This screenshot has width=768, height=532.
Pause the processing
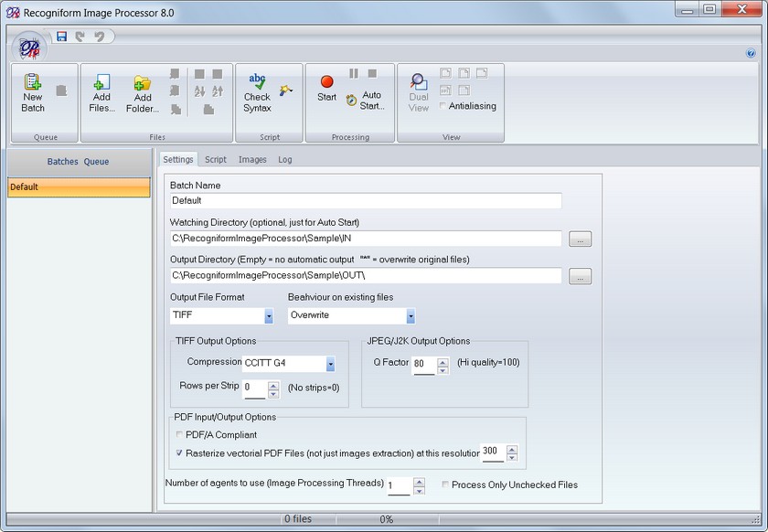[354, 73]
